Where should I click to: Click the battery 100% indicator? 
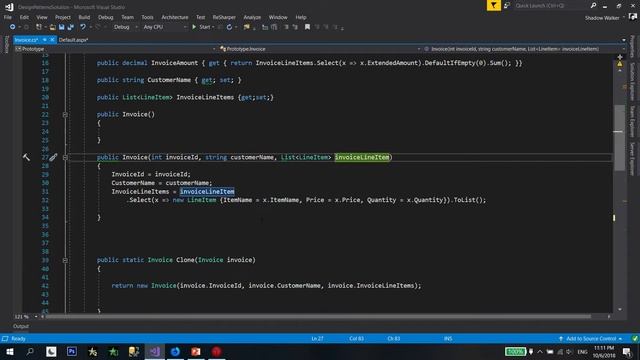515,351
